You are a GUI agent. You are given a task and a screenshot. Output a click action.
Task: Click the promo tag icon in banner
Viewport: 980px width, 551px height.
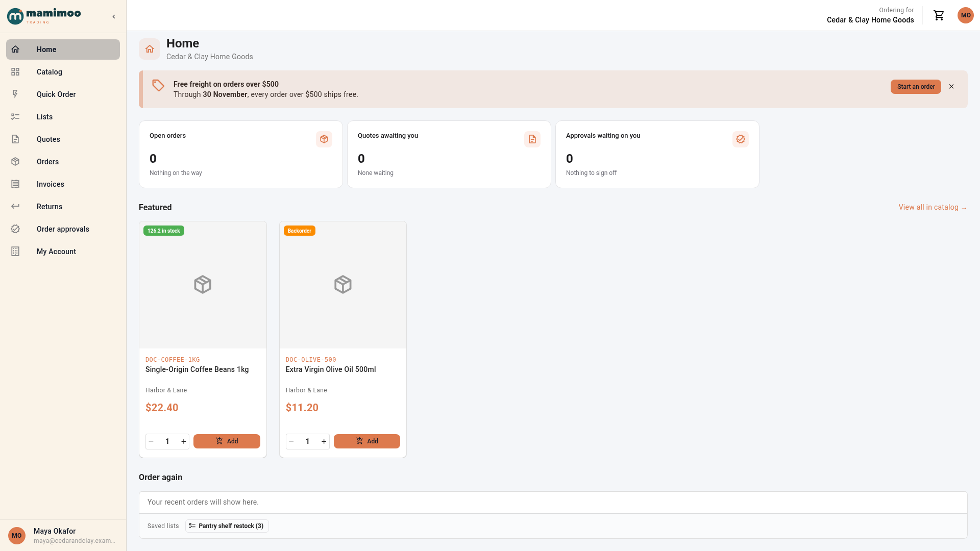click(158, 86)
